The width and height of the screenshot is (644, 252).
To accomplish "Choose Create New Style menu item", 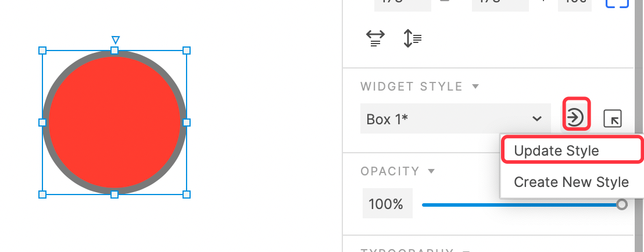I will (x=571, y=182).
